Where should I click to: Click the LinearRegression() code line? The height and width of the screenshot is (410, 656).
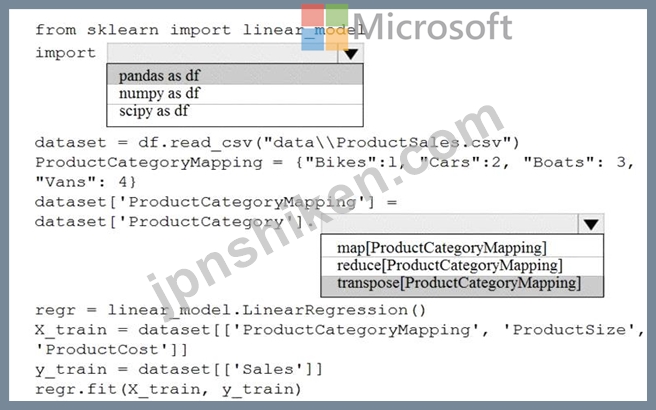coord(231,310)
